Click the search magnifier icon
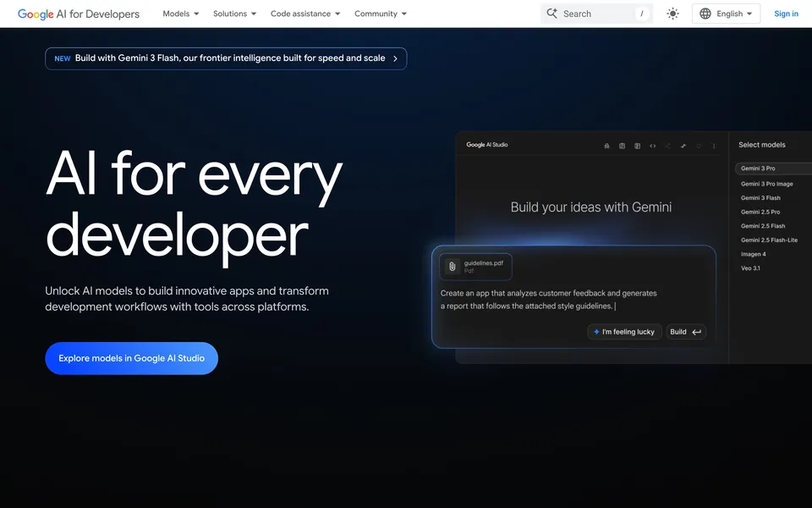 tap(551, 14)
